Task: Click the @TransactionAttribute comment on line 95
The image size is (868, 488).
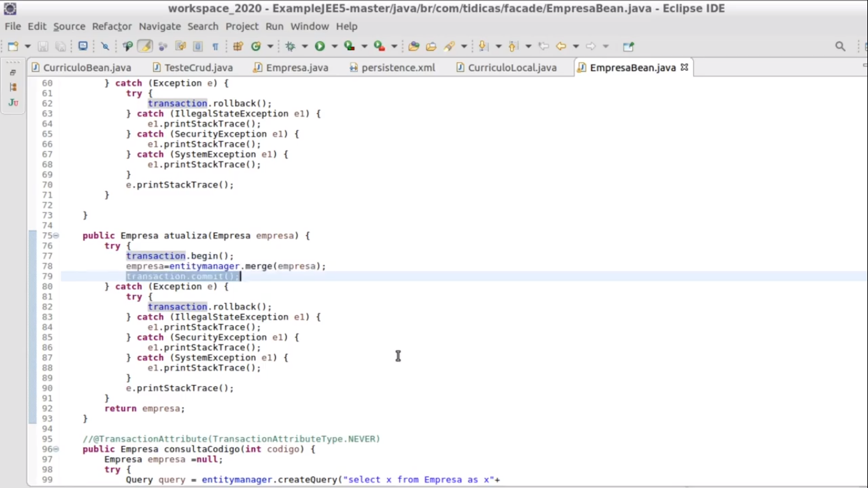Action: point(231,439)
